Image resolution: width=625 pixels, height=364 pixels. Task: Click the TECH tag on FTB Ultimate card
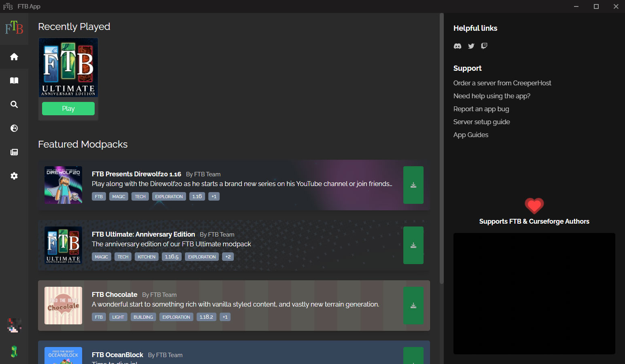[x=123, y=257]
